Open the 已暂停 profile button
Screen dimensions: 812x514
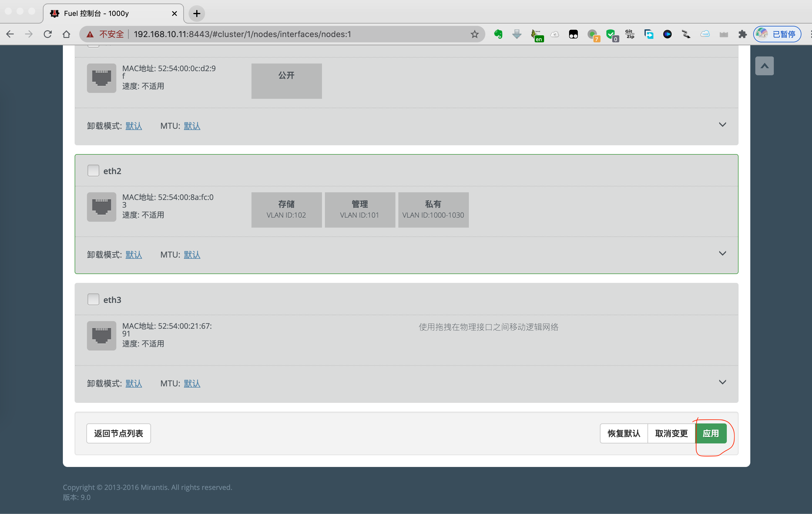point(777,34)
